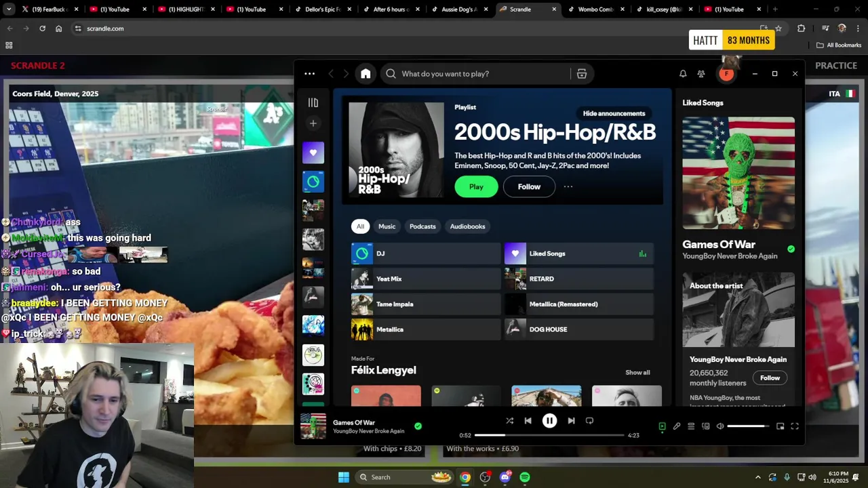Switch to Wombo Comb browser tab
The height and width of the screenshot is (488, 868).
pos(595,9)
